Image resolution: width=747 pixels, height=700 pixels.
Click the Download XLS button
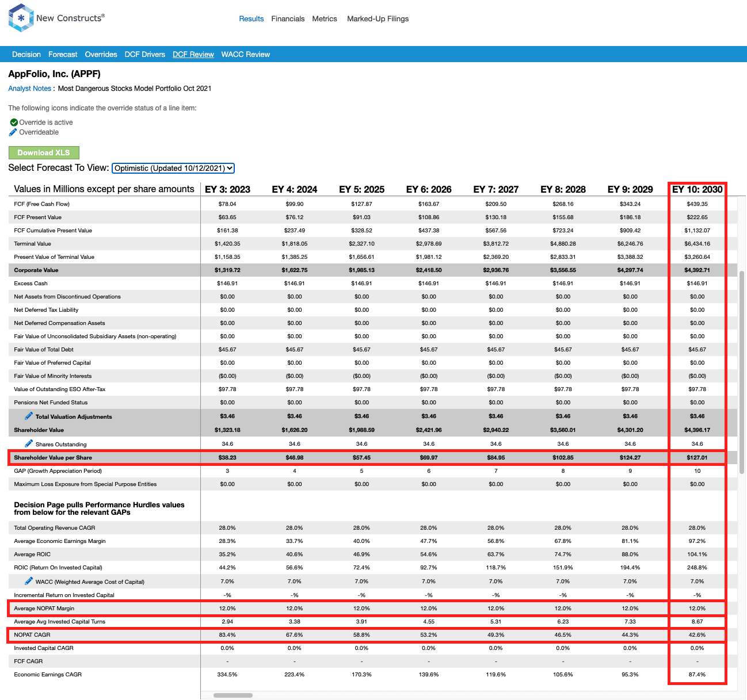pos(44,152)
